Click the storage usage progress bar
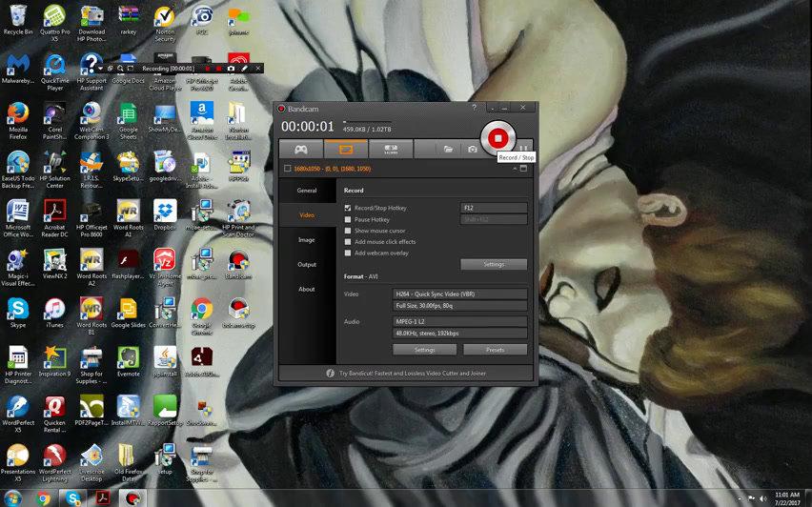The width and height of the screenshot is (812, 507). 368,122
